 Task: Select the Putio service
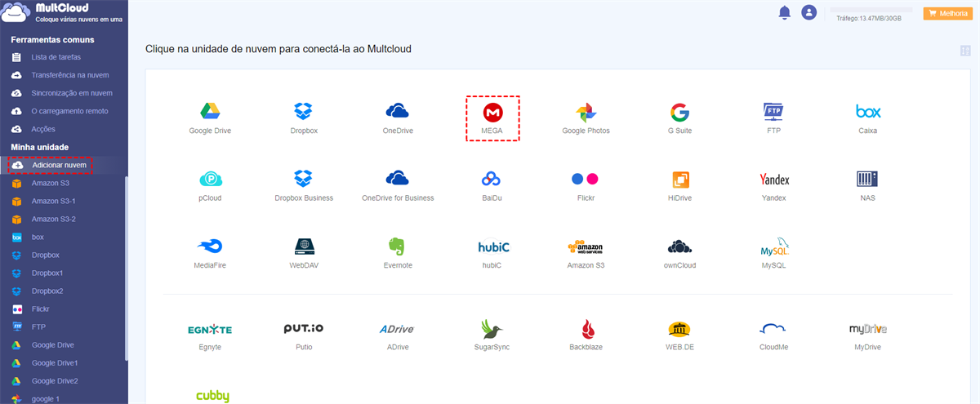click(304, 328)
